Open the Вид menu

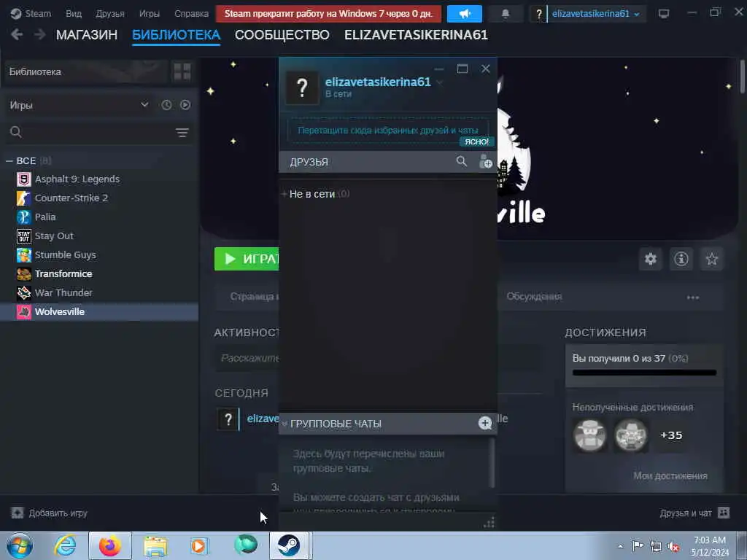[x=74, y=13]
